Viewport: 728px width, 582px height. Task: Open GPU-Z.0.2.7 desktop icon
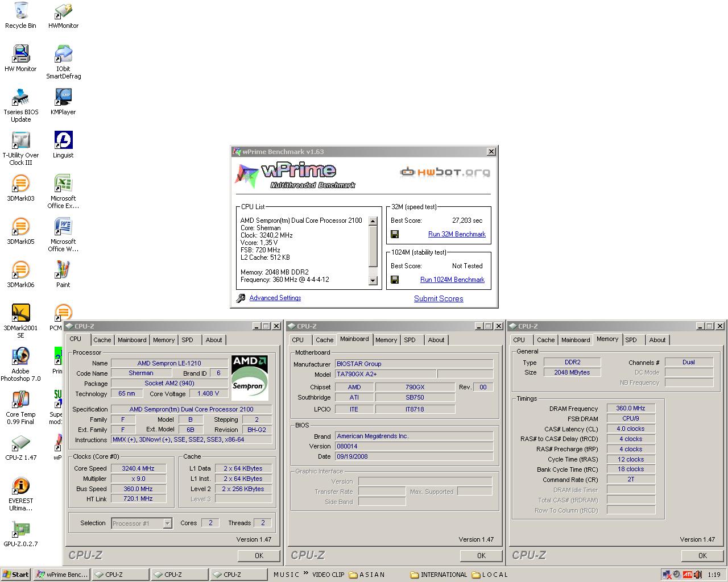click(20, 534)
